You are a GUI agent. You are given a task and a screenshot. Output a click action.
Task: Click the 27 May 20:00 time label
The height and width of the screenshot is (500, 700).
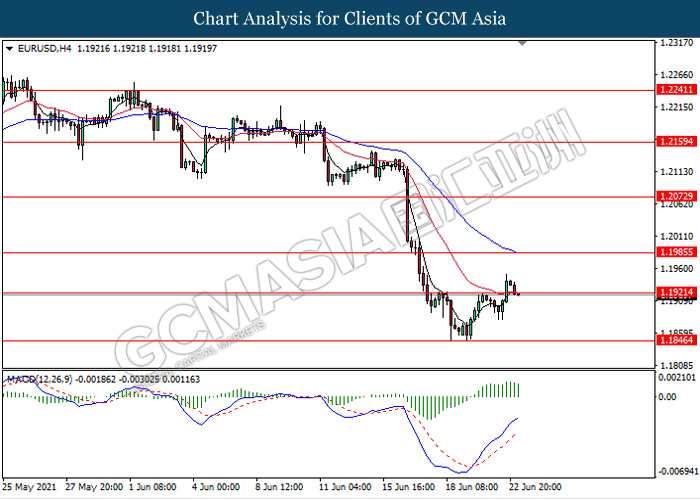[x=94, y=487]
